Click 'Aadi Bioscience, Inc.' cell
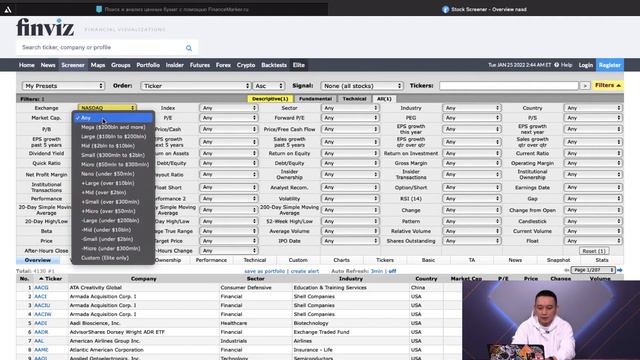640x360 pixels. [x=144, y=323]
